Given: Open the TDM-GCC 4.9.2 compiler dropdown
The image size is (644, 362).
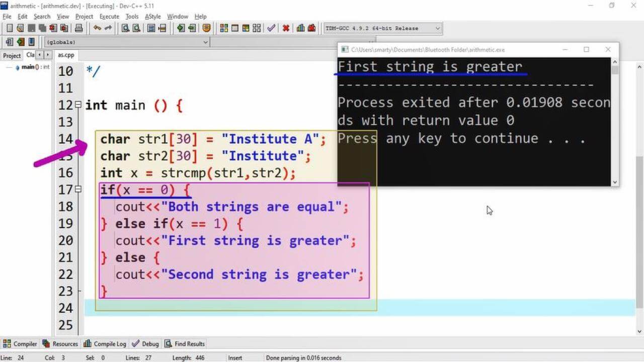Looking at the screenshot, I should click(382, 28).
